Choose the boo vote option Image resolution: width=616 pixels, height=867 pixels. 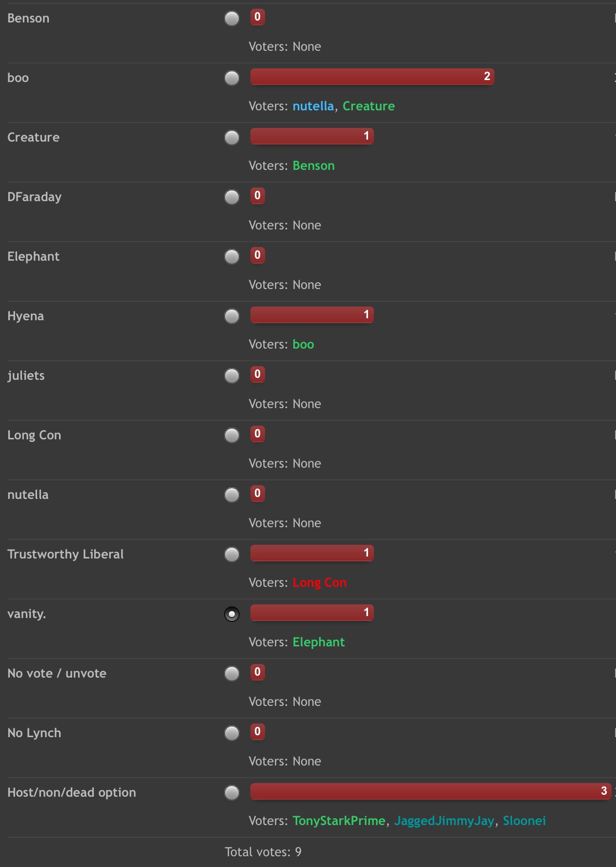tap(232, 78)
